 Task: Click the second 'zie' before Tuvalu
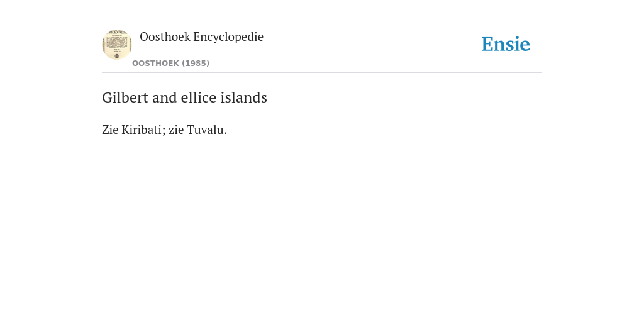pyautogui.click(x=176, y=130)
